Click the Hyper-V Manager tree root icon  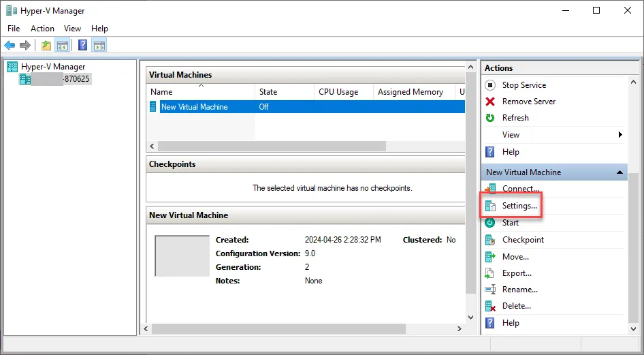coord(12,67)
